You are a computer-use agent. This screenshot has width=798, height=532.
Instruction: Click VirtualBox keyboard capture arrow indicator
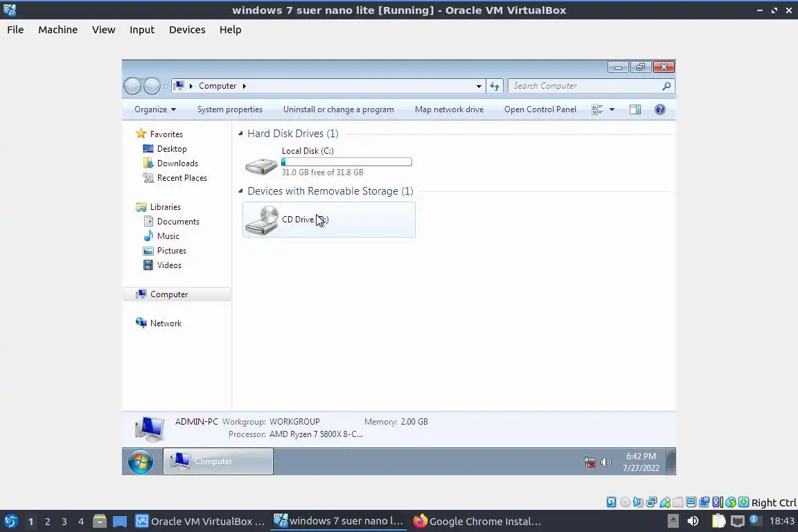pyautogui.click(x=743, y=502)
